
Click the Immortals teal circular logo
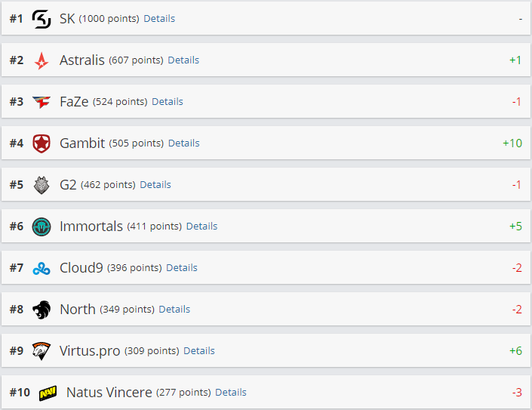(42, 227)
